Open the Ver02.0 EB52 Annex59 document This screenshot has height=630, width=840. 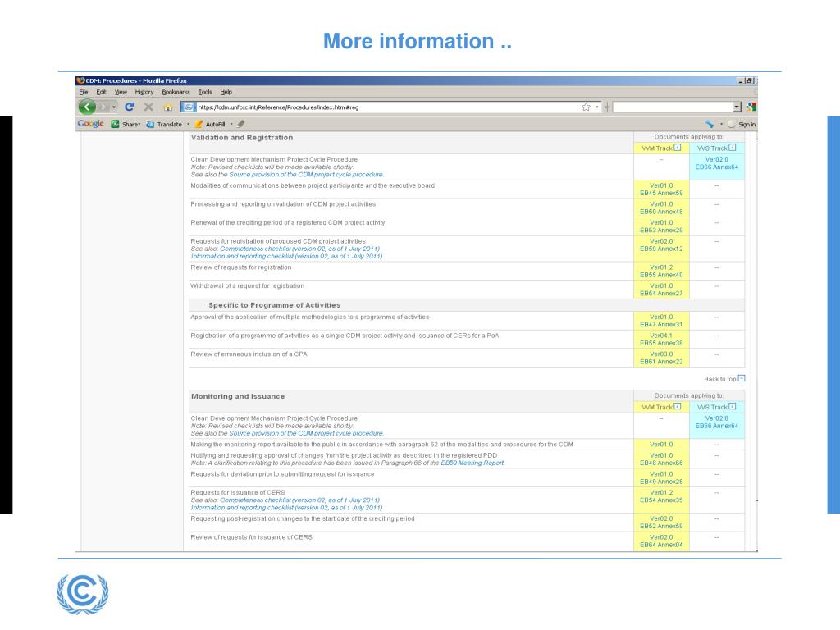point(661,523)
